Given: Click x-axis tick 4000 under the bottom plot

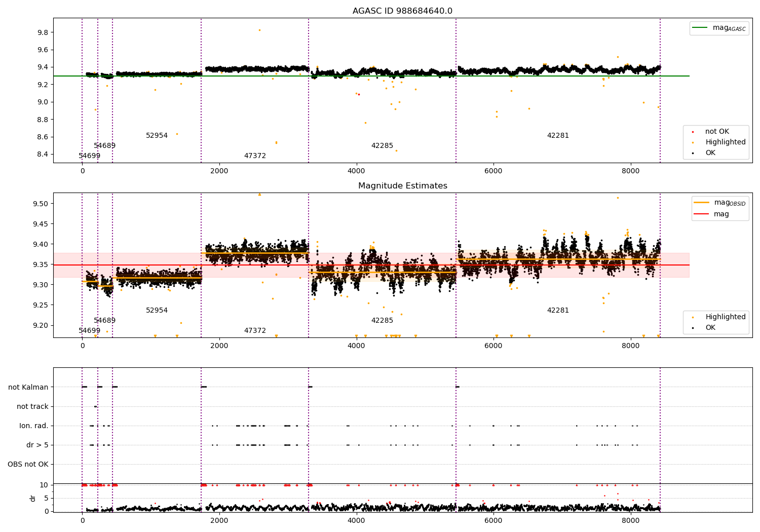Looking at the screenshot, I should click(356, 520).
